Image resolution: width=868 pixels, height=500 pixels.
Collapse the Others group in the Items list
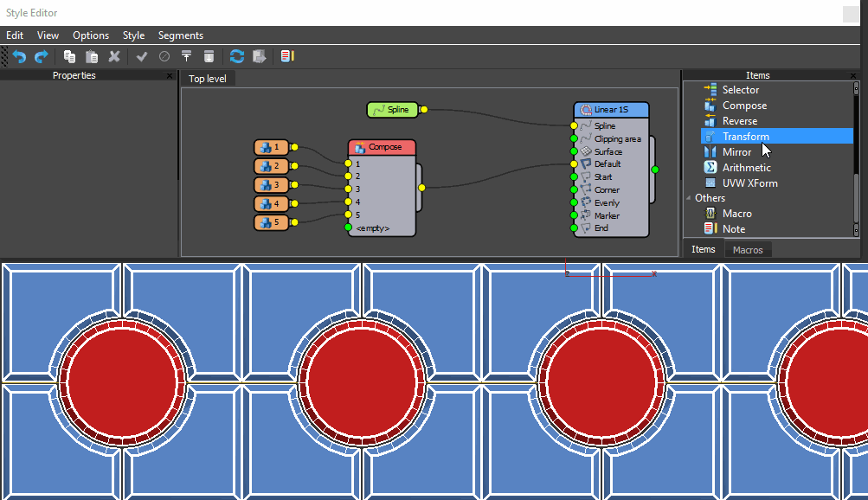(x=690, y=199)
